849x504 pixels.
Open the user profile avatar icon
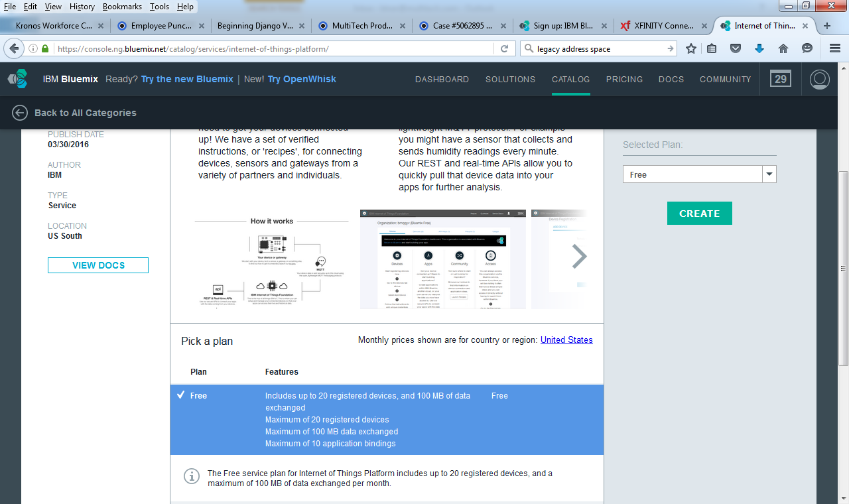click(820, 79)
